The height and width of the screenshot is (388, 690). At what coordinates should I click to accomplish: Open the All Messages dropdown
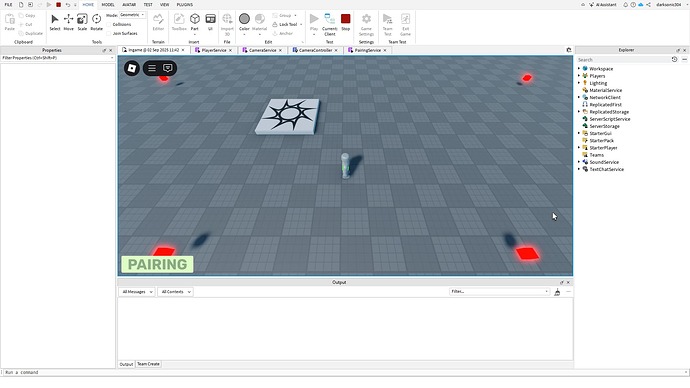137,292
